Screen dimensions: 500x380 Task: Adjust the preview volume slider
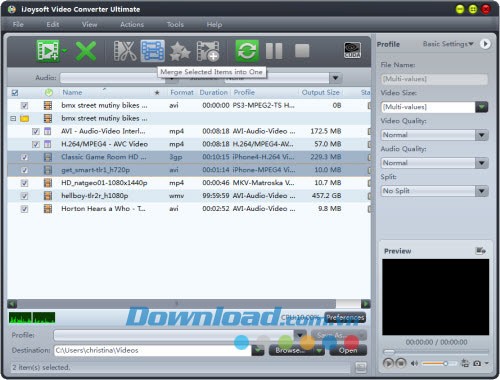tap(439, 363)
